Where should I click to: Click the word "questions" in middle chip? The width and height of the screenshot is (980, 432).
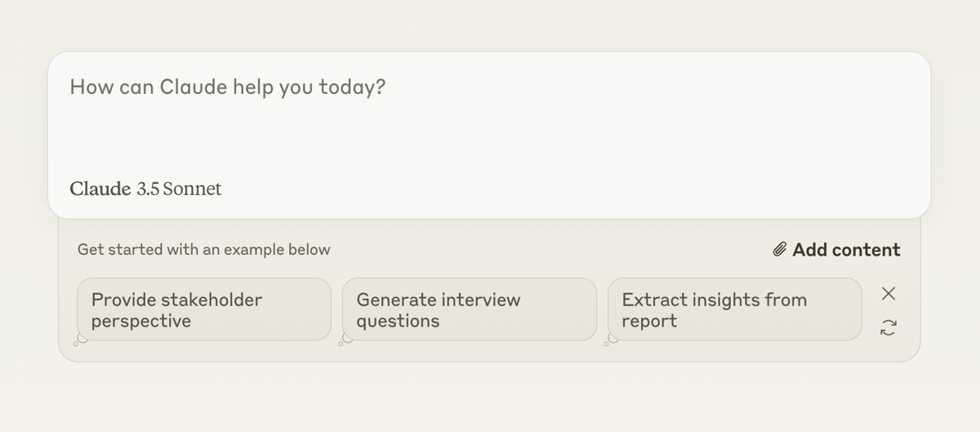398,321
